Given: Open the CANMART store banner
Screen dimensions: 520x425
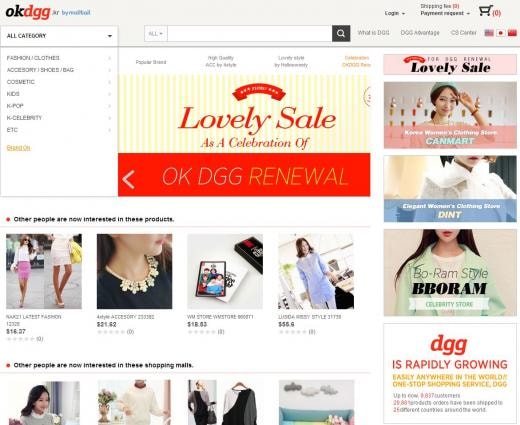Looking at the screenshot, I should pyautogui.click(x=450, y=115).
